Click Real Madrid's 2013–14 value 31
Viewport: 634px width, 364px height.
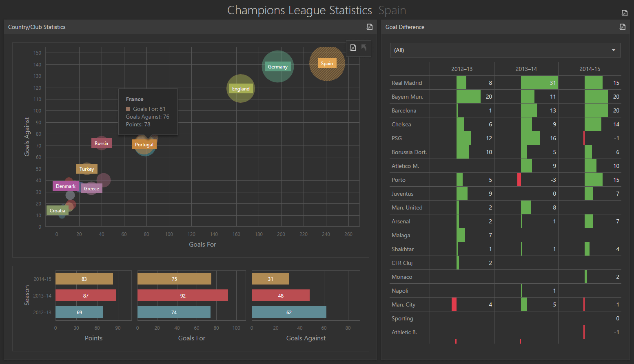[x=553, y=83]
